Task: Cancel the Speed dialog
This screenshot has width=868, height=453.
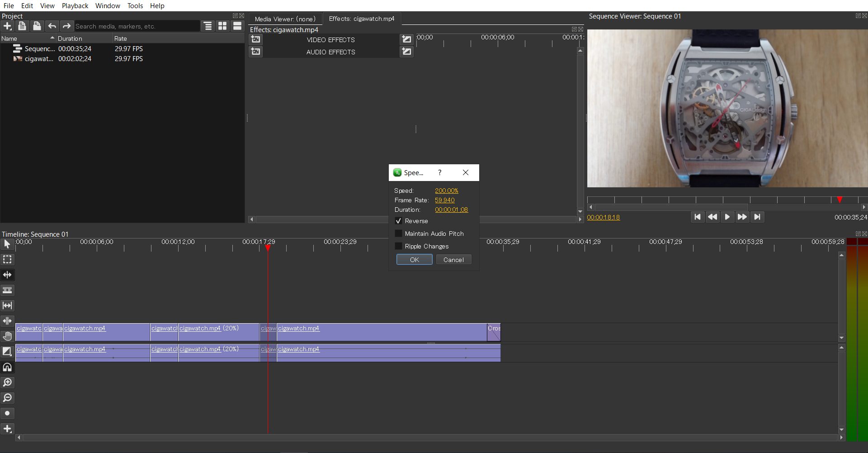Action: point(453,260)
